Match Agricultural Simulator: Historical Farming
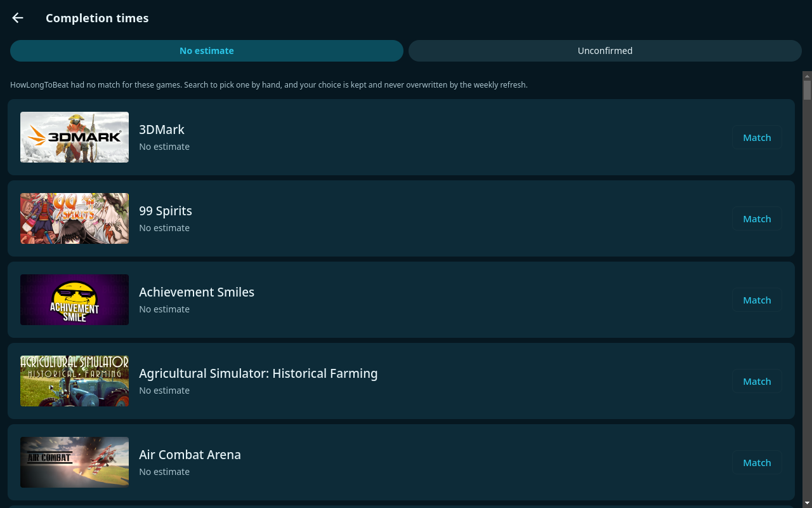Image resolution: width=812 pixels, height=508 pixels. tap(757, 381)
